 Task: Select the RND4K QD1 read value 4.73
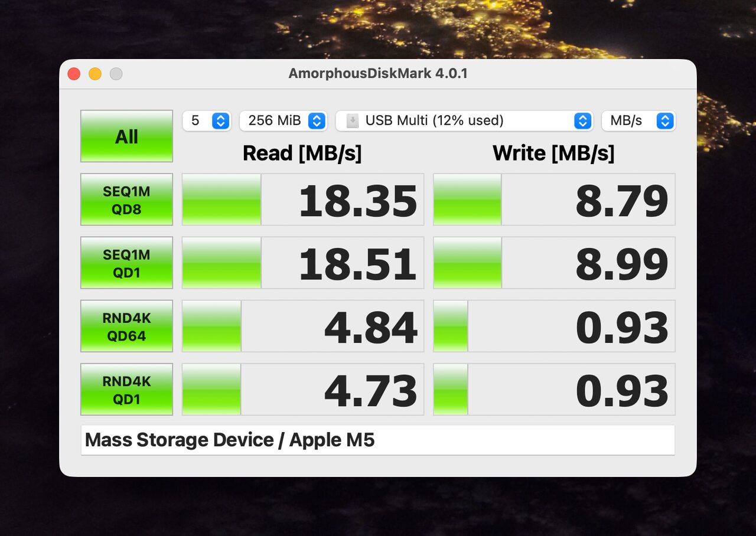(371, 391)
